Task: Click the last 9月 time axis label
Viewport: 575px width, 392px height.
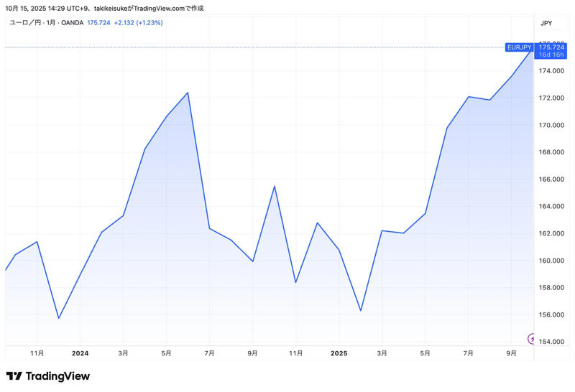Action: 511,353
